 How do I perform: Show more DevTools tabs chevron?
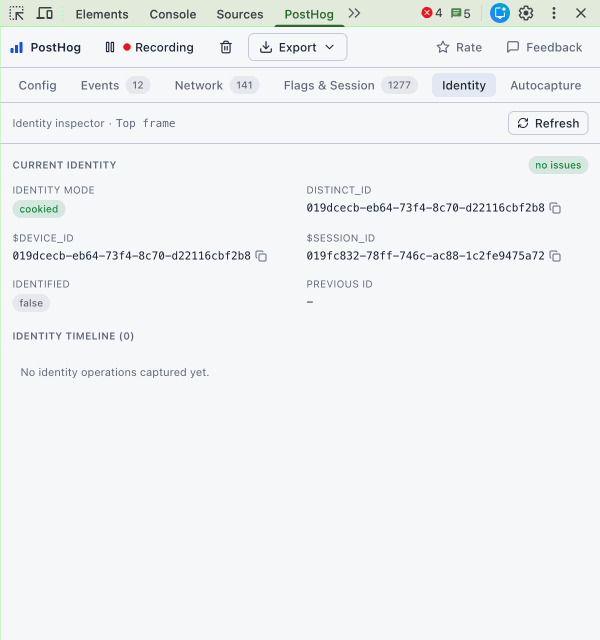(354, 13)
